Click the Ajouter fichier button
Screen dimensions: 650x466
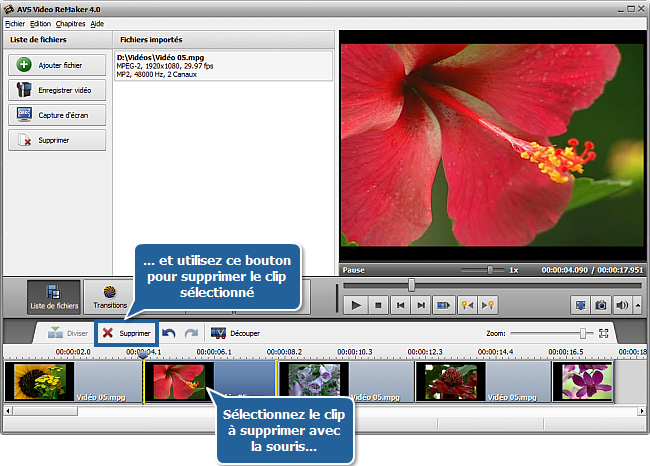point(57,65)
